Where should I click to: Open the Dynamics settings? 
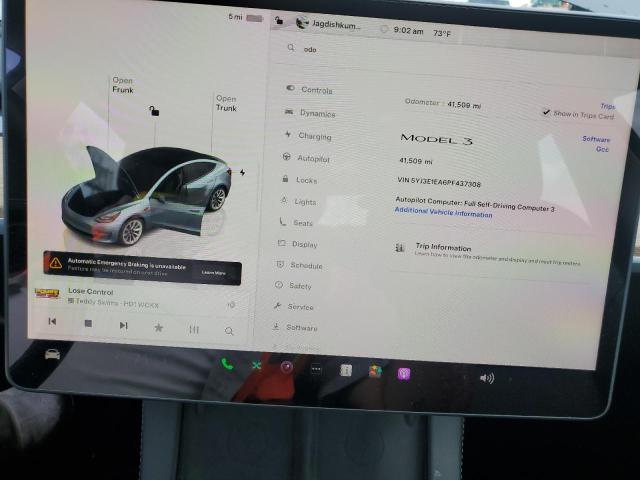click(310, 113)
